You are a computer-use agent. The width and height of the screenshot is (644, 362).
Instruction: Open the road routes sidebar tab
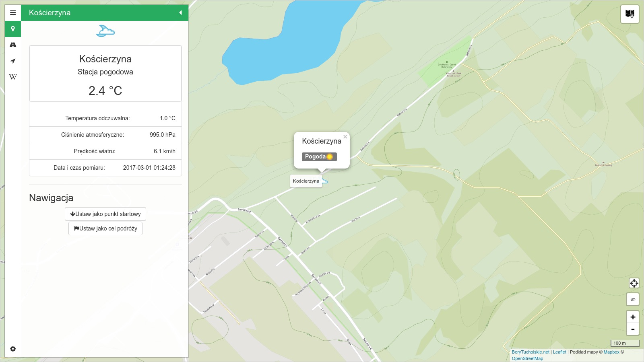pos(13,45)
